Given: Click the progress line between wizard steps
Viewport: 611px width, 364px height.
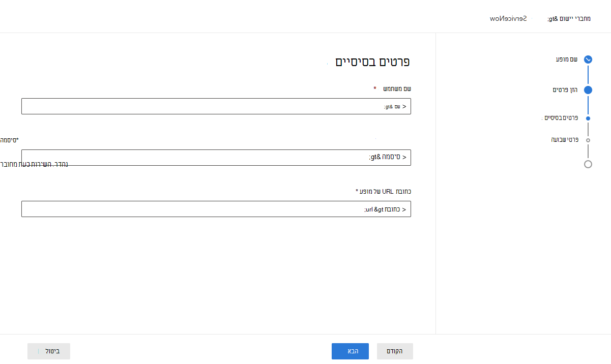Looking at the screenshot, I should point(588,74).
